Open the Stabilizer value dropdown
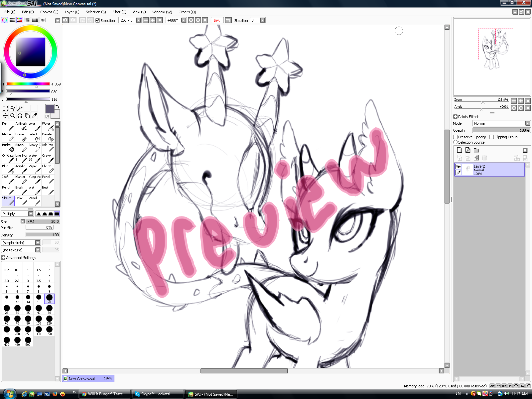The image size is (532, 399). coord(263,20)
